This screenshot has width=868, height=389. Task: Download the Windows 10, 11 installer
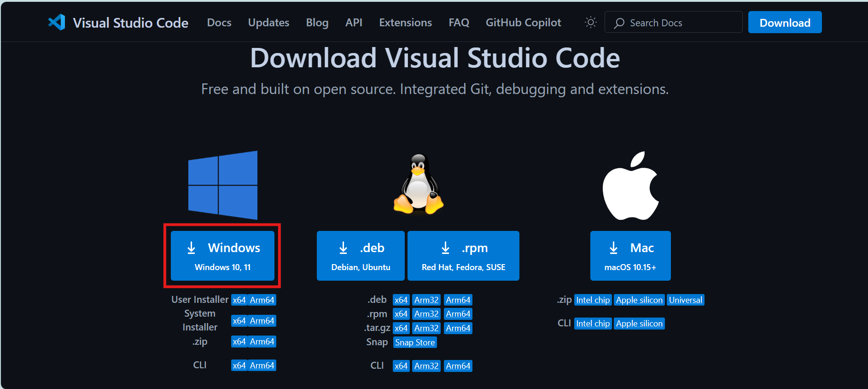coord(222,256)
